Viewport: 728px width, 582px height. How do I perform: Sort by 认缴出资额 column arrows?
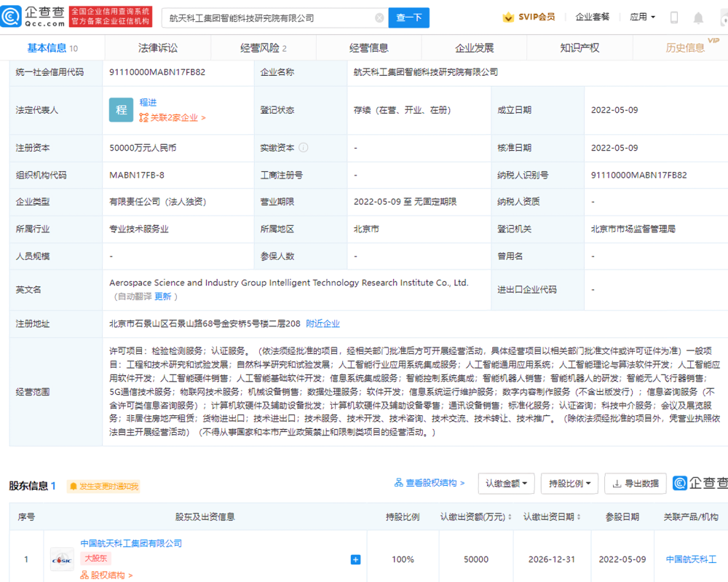point(510,517)
